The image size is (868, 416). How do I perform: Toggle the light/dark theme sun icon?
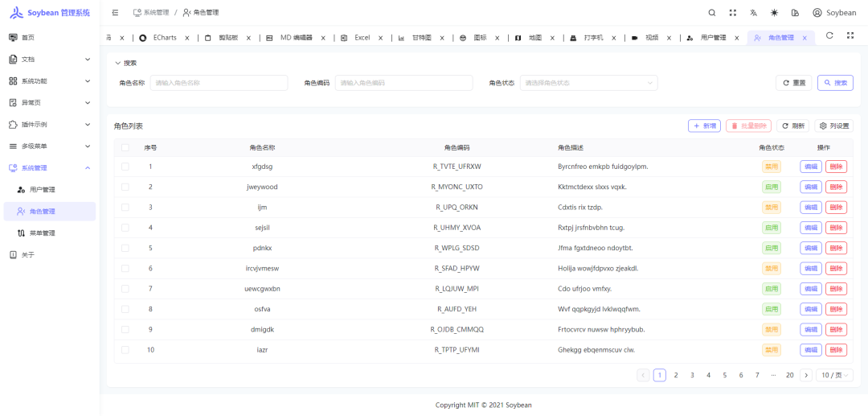[774, 13]
